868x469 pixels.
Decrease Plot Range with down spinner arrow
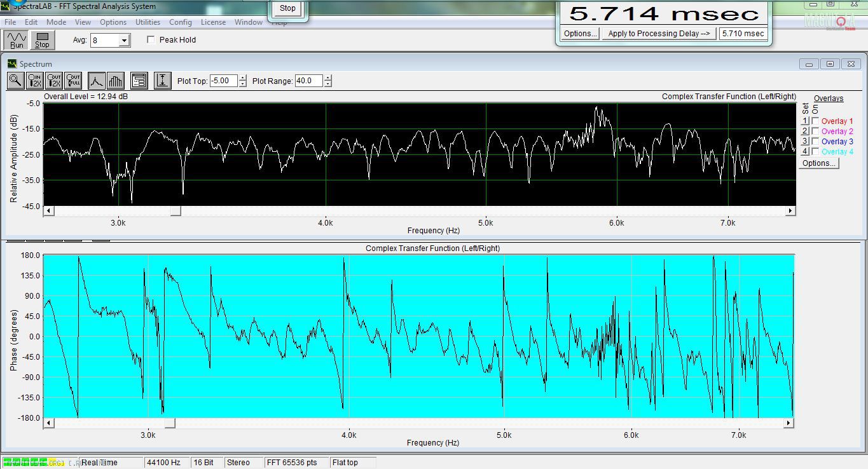[327, 84]
